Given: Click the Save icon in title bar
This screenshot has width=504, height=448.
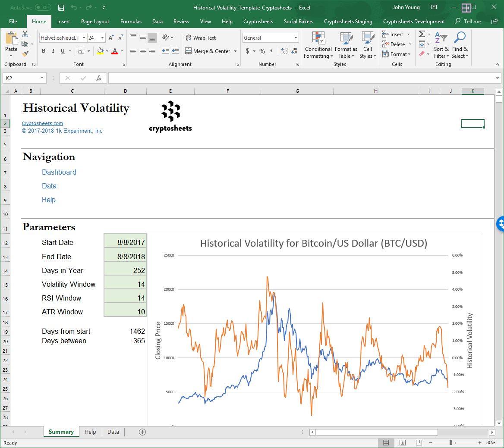Looking at the screenshot, I should pyautogui.click(x=61, y=8).
